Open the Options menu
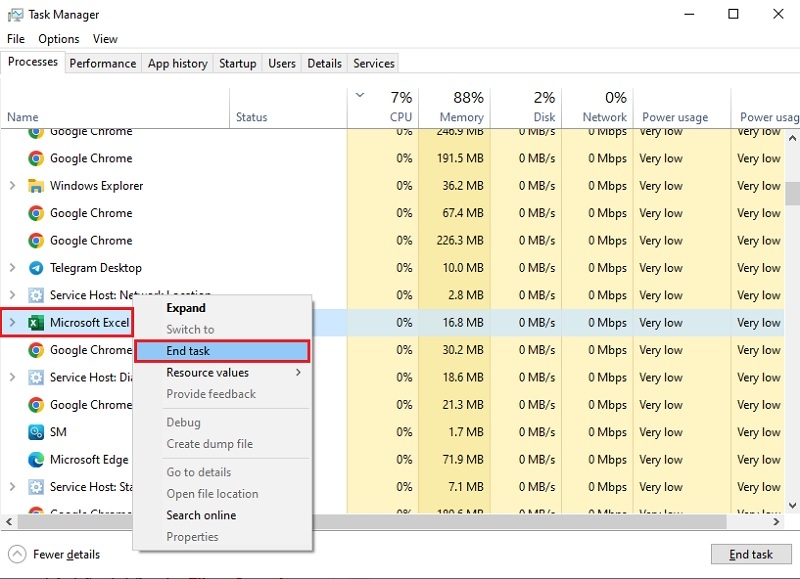 point(59,39)
